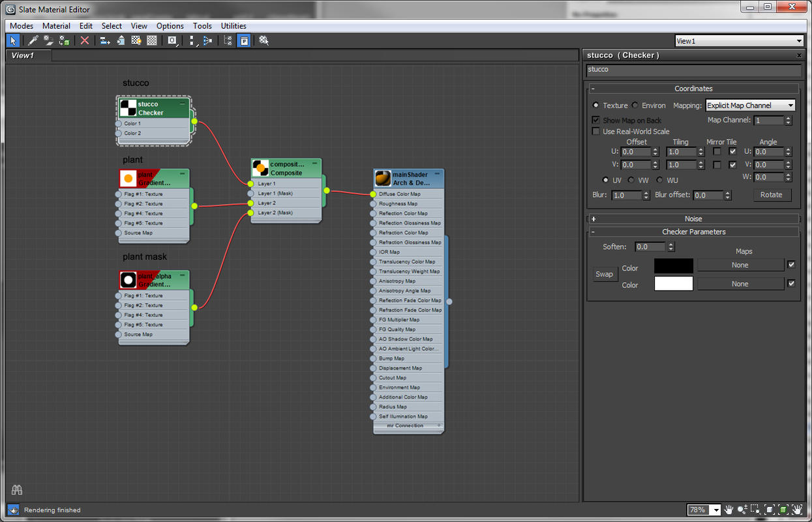The width and height of the screenshot is (812, 522).
Task: Collapse the mainShader node with minus button
Action: [436, 174]
